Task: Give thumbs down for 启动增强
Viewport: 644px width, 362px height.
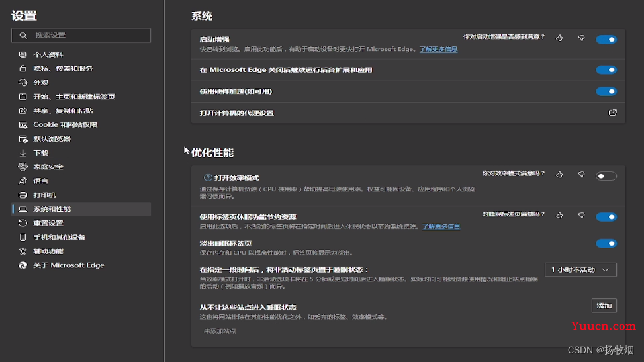Action: pos(581,38)
